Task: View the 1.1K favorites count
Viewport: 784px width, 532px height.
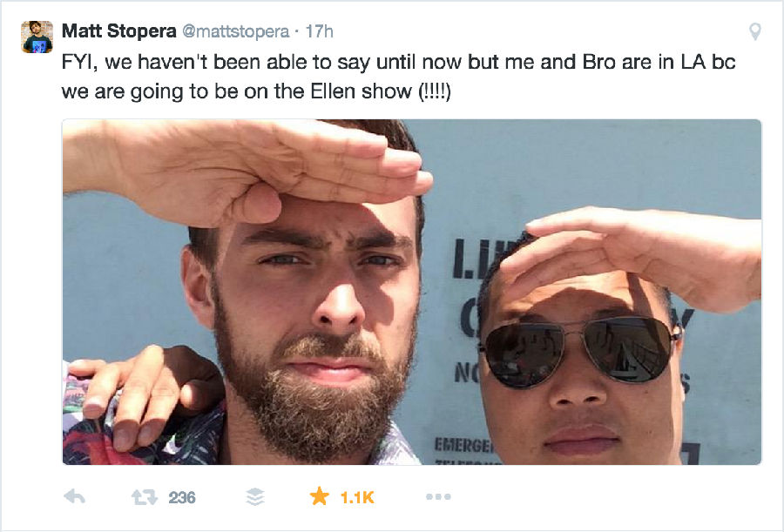Action: pos(357,497)
